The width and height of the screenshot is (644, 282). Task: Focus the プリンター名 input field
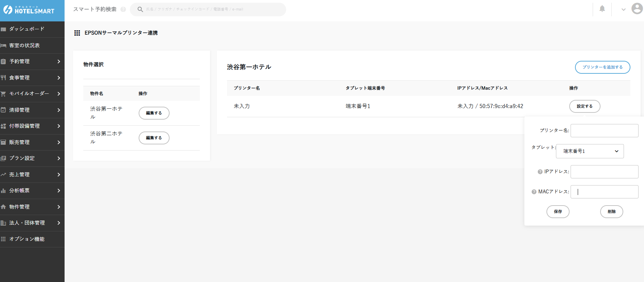(604, 130)
